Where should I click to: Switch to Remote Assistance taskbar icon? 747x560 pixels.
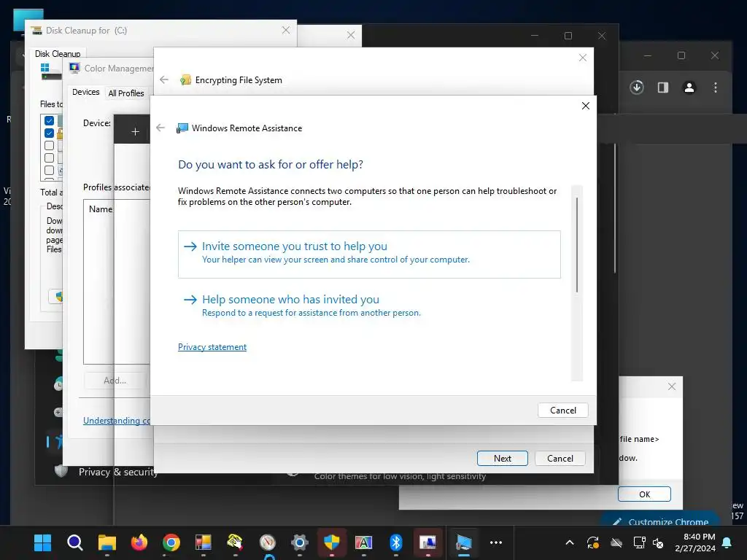tap(463, 542)
